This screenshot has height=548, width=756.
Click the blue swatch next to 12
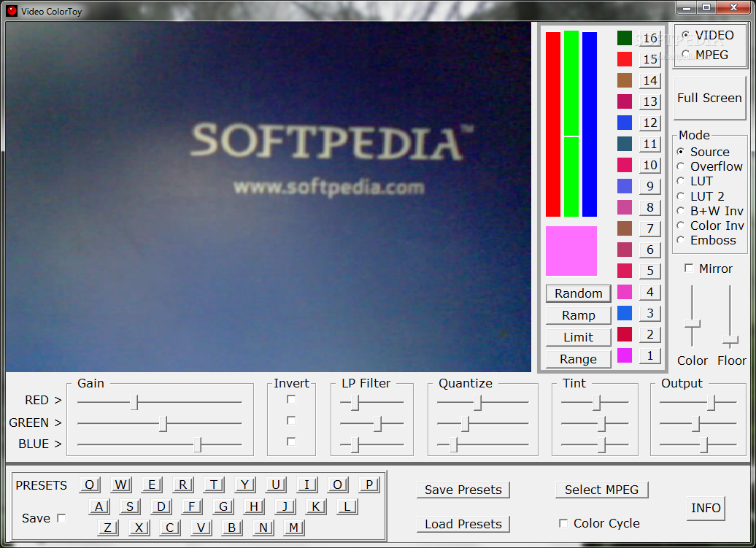point(625,123)
